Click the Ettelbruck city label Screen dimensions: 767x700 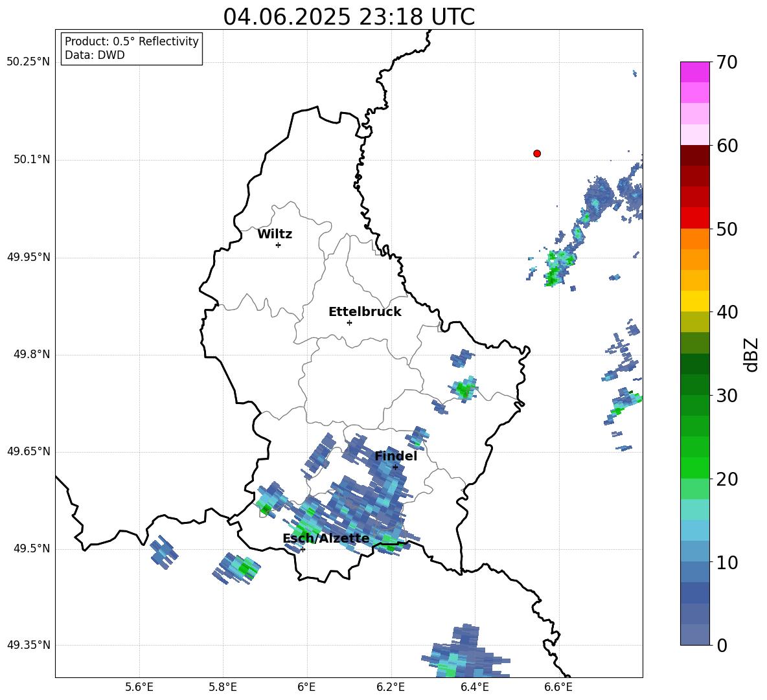point(365,312)
